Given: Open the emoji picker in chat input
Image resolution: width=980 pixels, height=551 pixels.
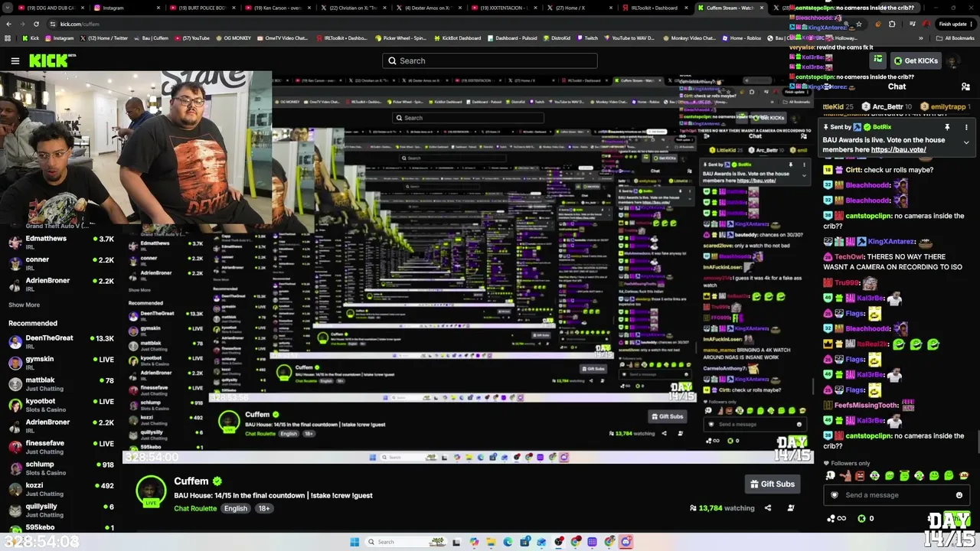Looking at the screenshot, I should [959, 495].
